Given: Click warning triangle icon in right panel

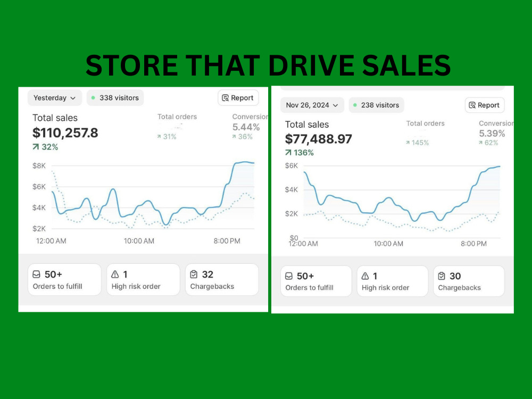Looking at the screenshot, I should (365, 276).
